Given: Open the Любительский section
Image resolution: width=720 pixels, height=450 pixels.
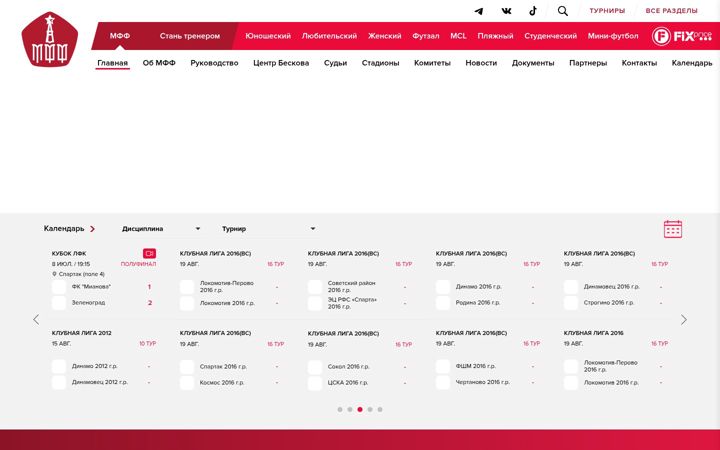Looking at the screenshot, I should (329, 36).
